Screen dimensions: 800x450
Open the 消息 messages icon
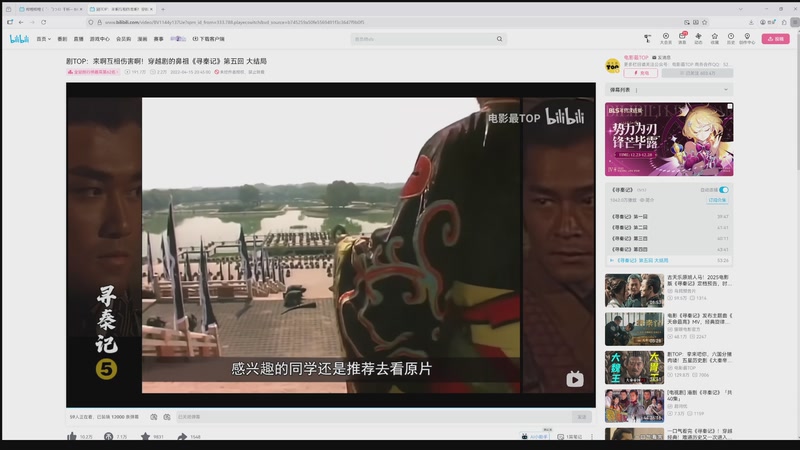[x=682, y=38]
